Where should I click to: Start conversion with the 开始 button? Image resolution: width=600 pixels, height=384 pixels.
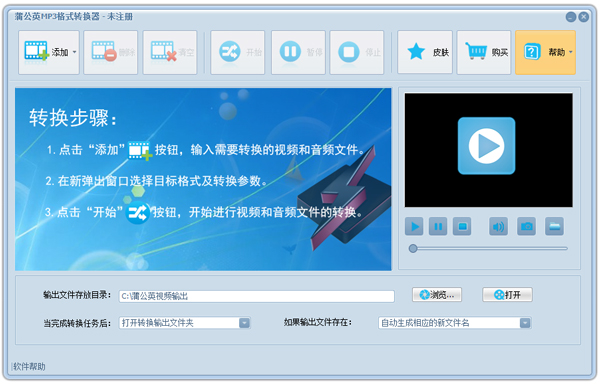238,52
